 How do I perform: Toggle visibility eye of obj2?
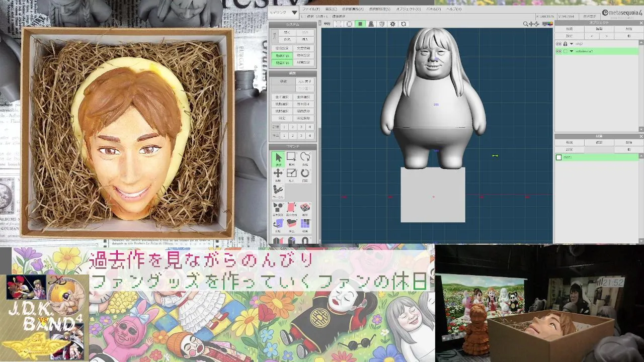(x=558, y=44)
